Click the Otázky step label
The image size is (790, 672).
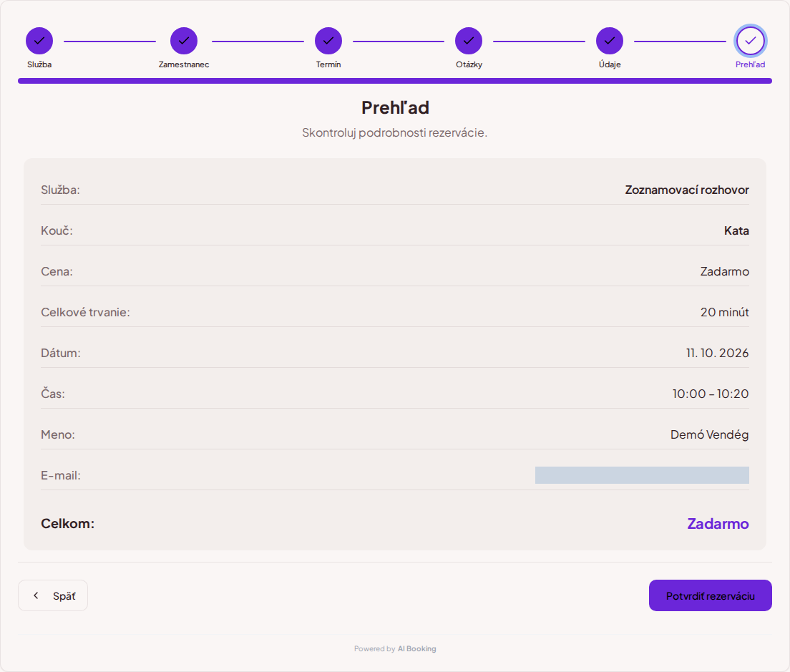[469, 64]
